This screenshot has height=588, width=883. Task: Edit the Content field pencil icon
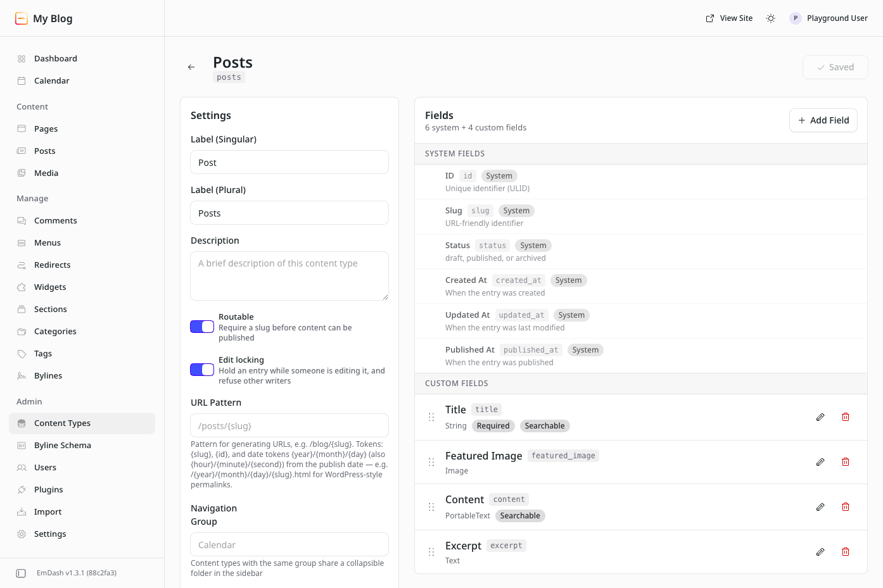(x=820, y=507)
